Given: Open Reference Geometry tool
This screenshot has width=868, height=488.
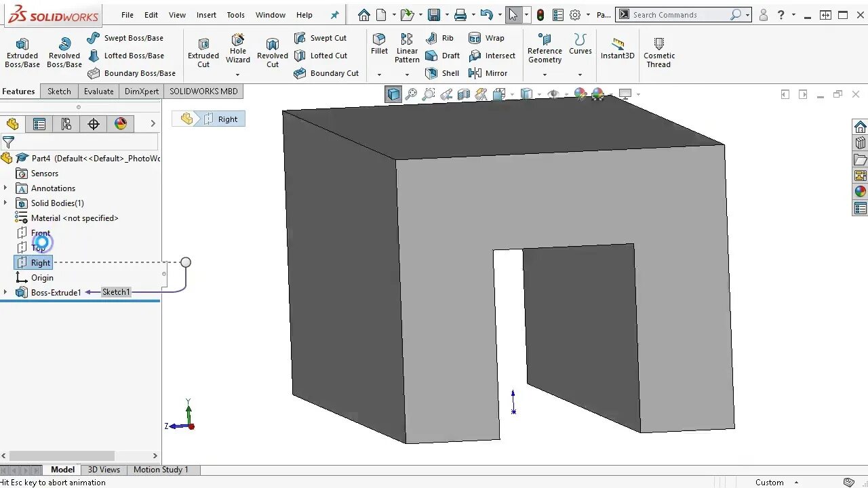Looking at the screenshot, I should point(545,48).
